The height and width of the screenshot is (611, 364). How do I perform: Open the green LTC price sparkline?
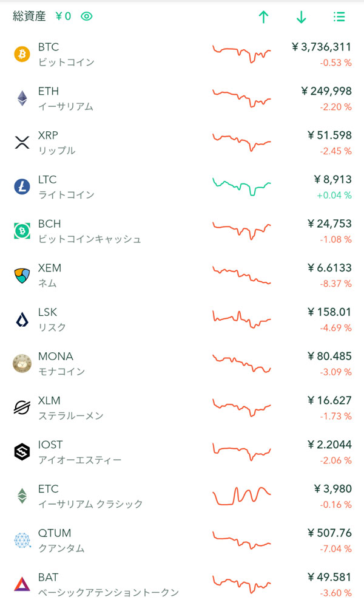coord(241,186)
